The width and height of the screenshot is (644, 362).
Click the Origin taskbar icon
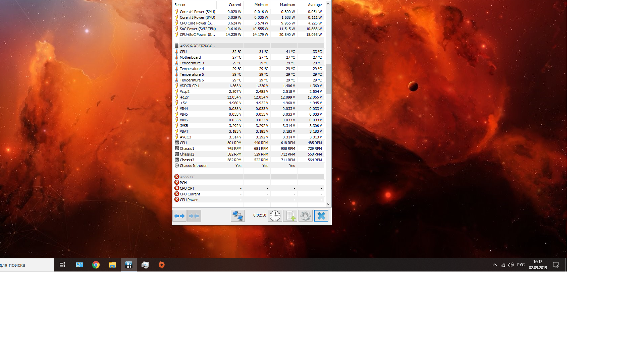coord(161,265)
